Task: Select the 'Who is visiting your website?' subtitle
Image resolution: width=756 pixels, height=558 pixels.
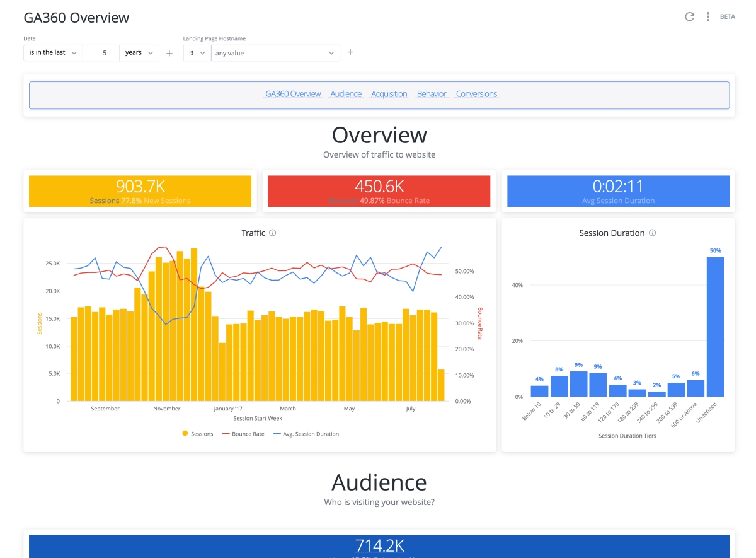Action: point(379,503)
